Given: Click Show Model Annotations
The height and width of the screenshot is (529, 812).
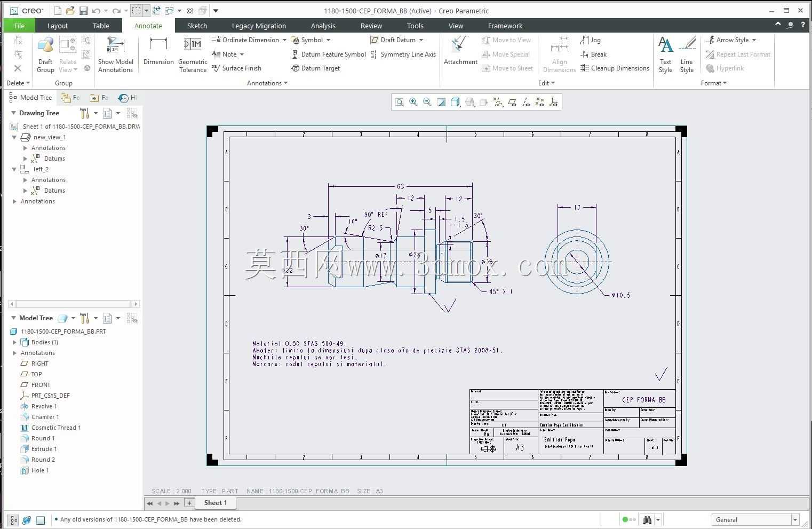Looking at the screenshot, I should pos(115,54).
